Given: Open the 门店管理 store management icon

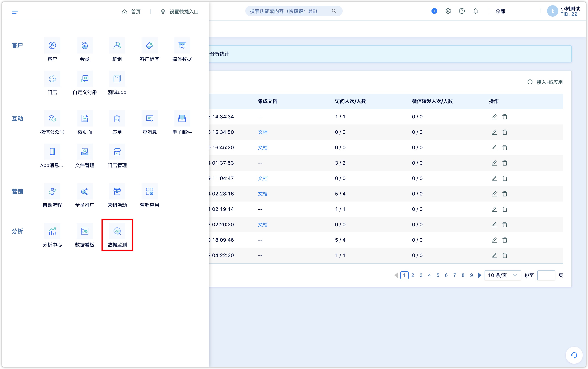Looking at the screenshot, I should pos(117,152).
